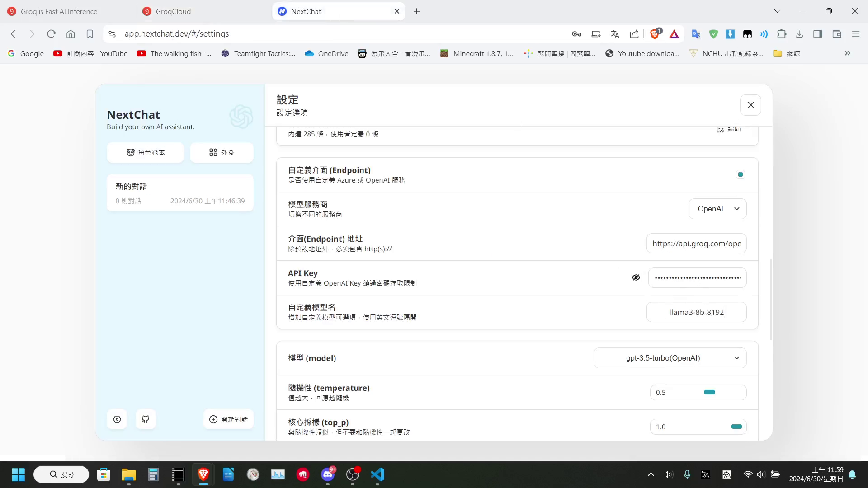Share this page icon
The image size is (868, 488).
634,34
